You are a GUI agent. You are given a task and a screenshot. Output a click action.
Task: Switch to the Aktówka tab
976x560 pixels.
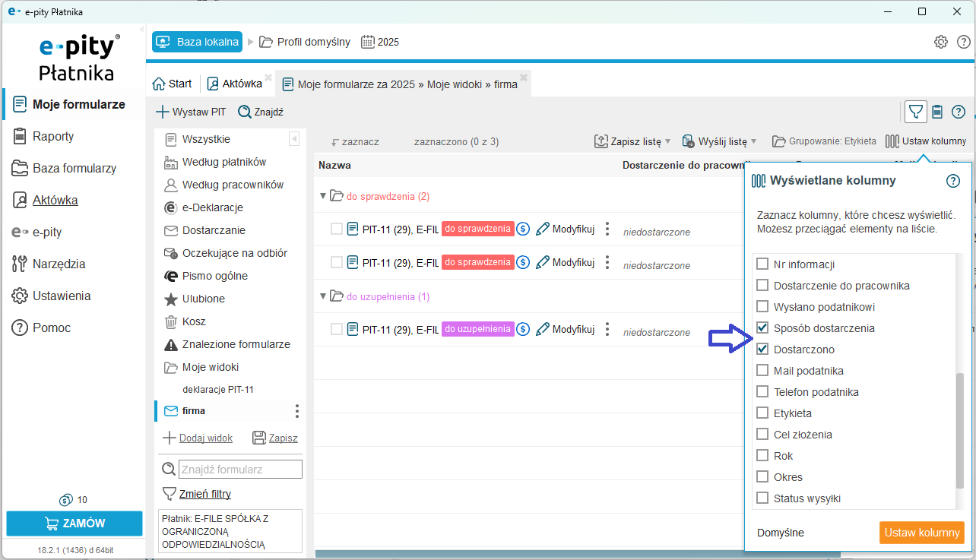click(x=234, y=84)
